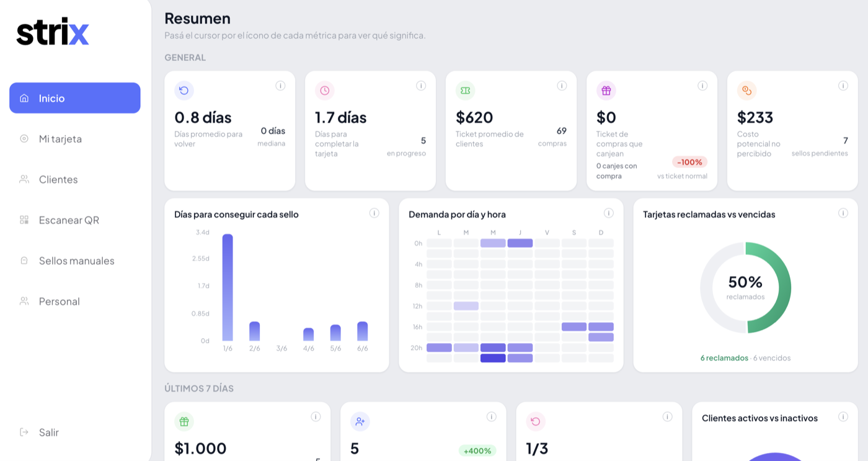Click info icon for Clientes activos vs inactivos
The width and height of the screenshot is (868, 461).
coord(843,417)
